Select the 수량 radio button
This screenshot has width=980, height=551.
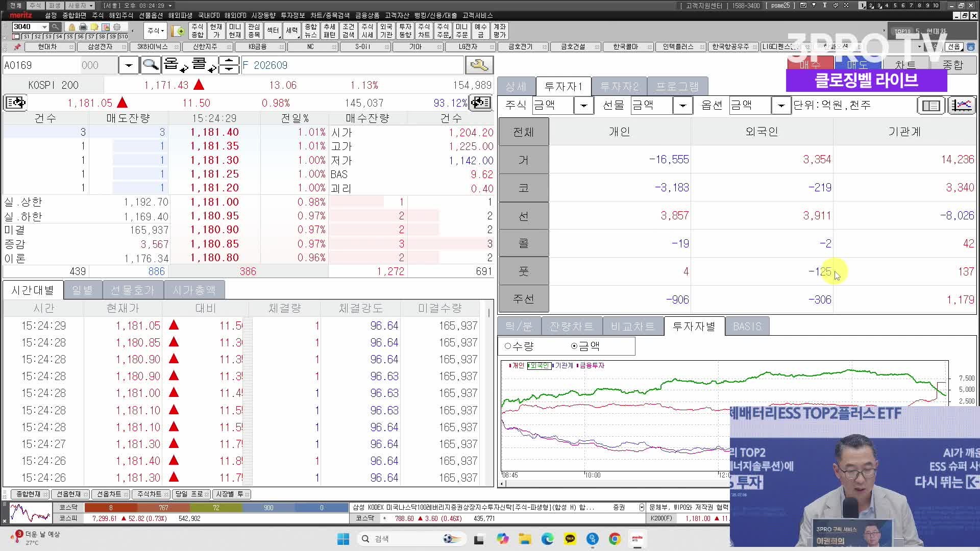pos(519,346)
